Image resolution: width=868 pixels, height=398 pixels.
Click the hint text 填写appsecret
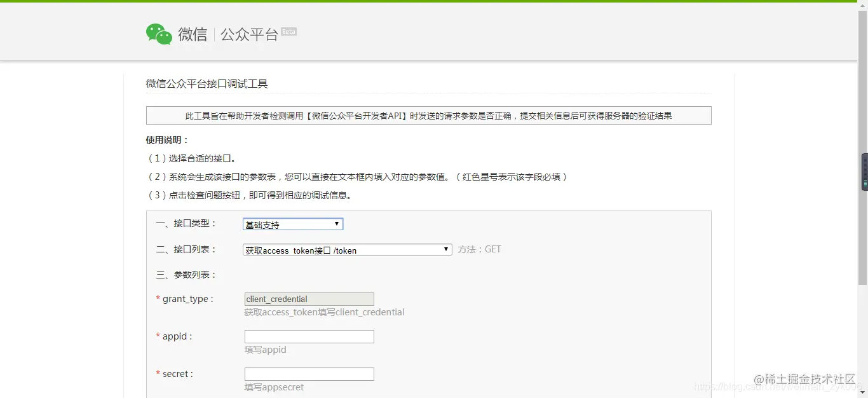(275, 387)
